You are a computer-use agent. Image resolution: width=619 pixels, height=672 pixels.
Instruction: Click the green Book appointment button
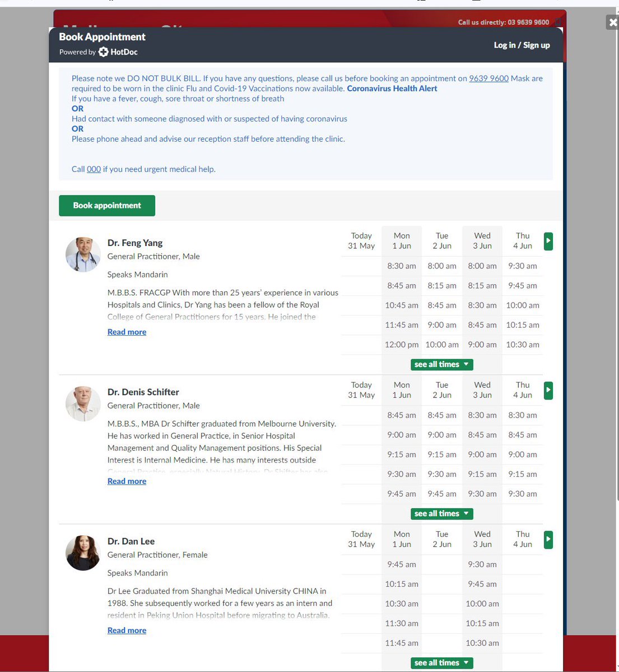[x=107, y=206]
